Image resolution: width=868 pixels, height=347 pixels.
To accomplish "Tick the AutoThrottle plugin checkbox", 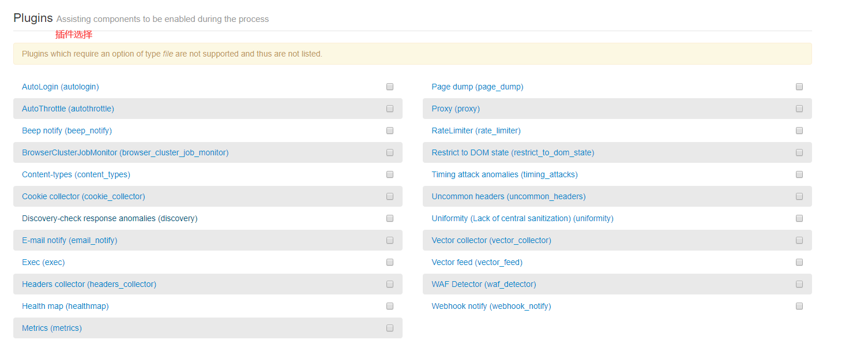I will click(390, 109).
